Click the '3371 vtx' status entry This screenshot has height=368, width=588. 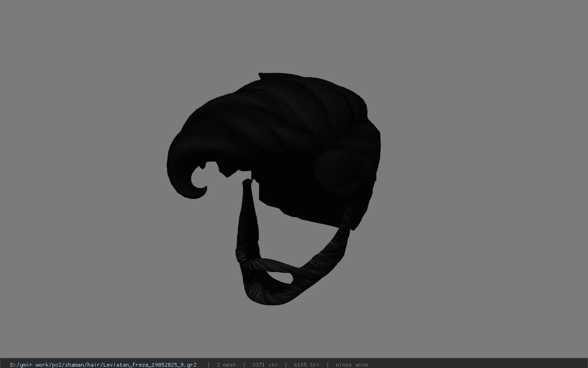pyautogui.click(x=265, y=365)
